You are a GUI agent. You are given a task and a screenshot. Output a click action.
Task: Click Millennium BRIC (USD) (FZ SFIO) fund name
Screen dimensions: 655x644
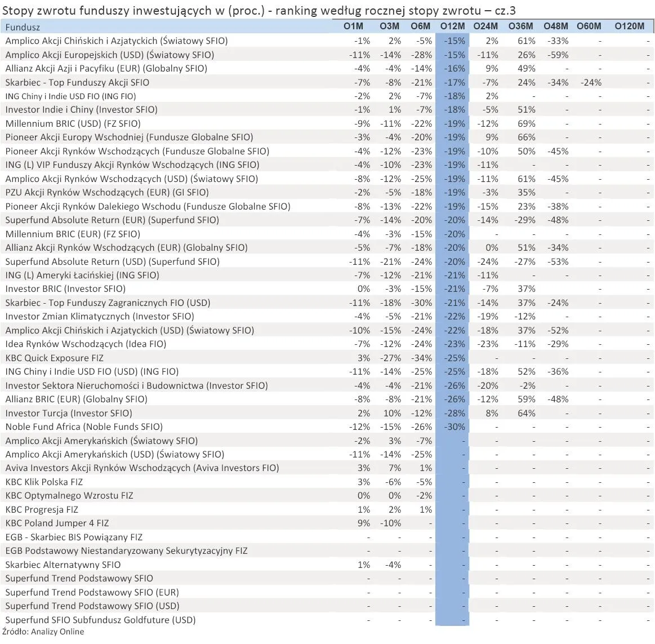(73, 123)
